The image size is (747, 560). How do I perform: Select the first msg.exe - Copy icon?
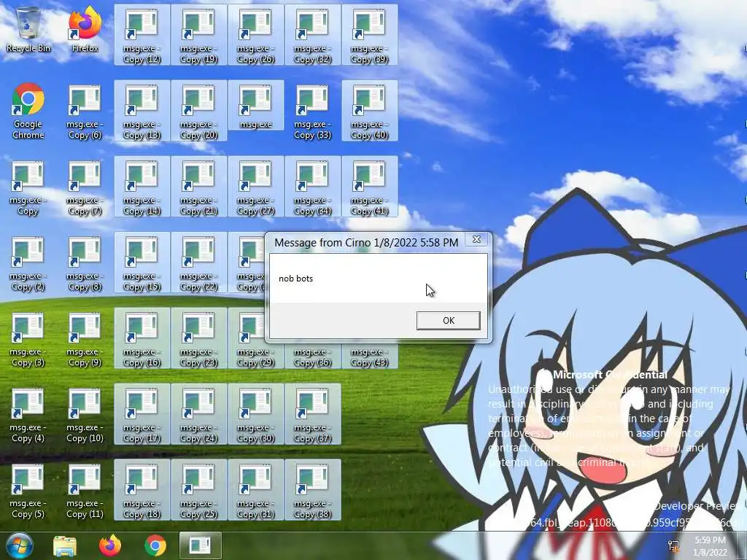pos(28,187)
